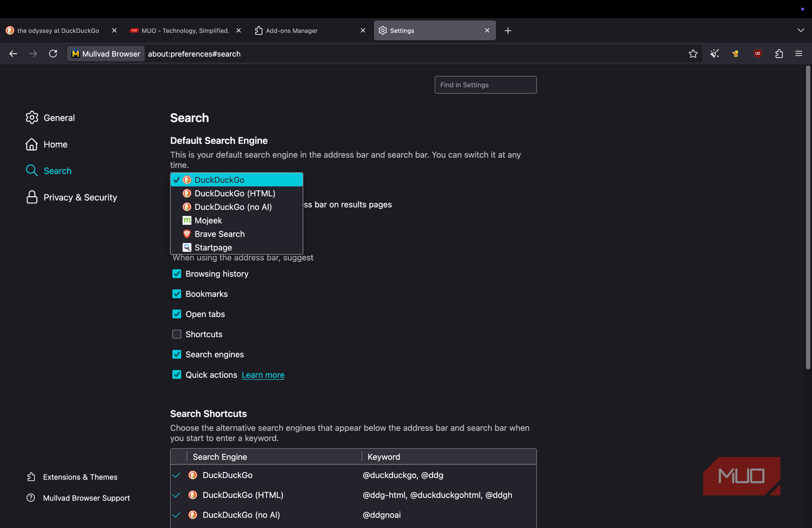Choose DuckDuckGo (HTML) in the dropdown list
Image resolution: width=812 pixels, height=528 pixels.
(237, 193)
